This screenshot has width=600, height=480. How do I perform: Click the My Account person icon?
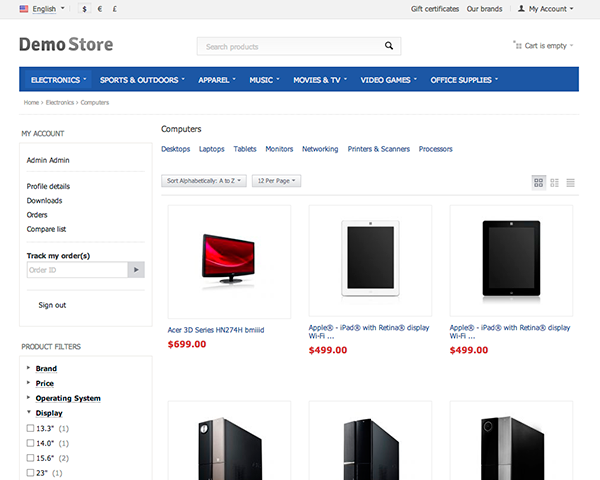click(x=521, y=8)
